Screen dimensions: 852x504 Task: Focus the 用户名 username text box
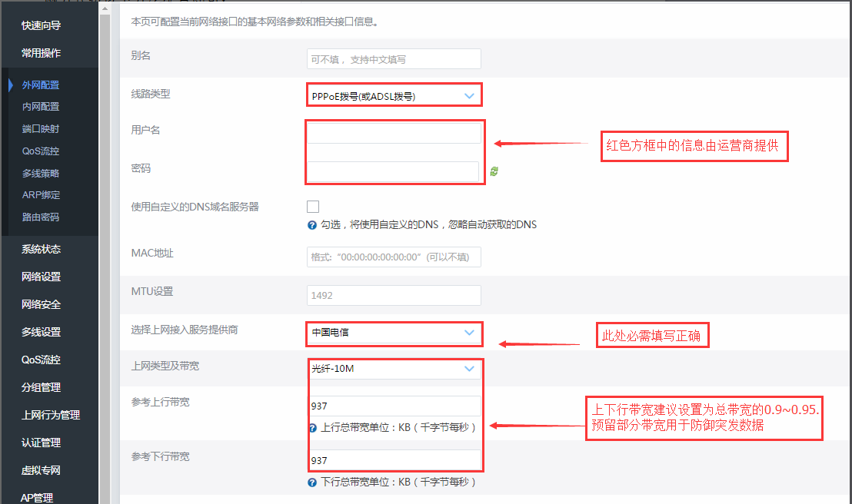coord(394,134)
